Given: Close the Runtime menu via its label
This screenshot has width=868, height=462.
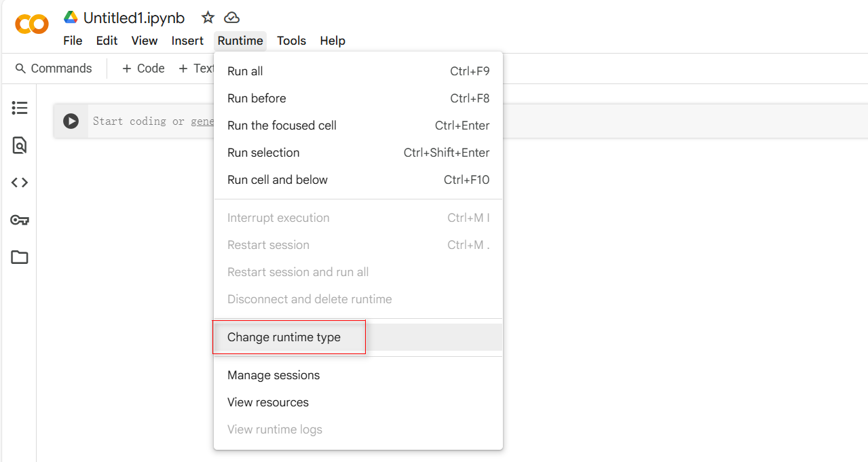Looking at the screenshot, I should click(240, 41).
